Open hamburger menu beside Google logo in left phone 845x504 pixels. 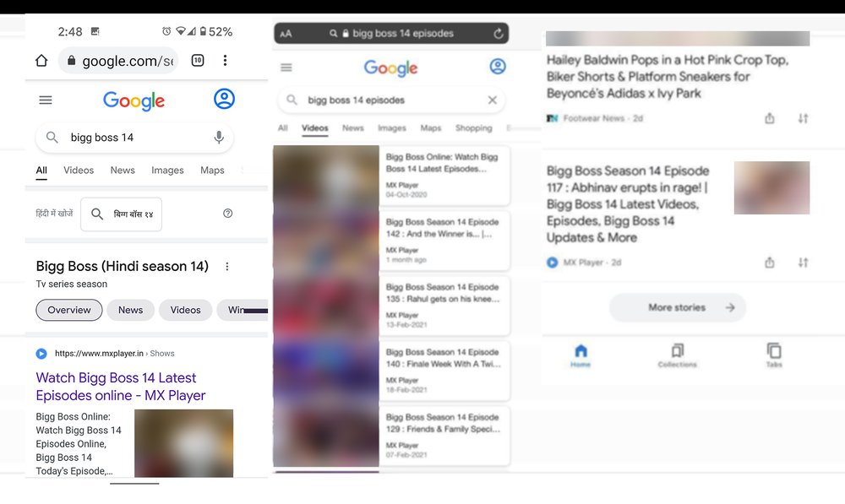[x=46, y=100]
